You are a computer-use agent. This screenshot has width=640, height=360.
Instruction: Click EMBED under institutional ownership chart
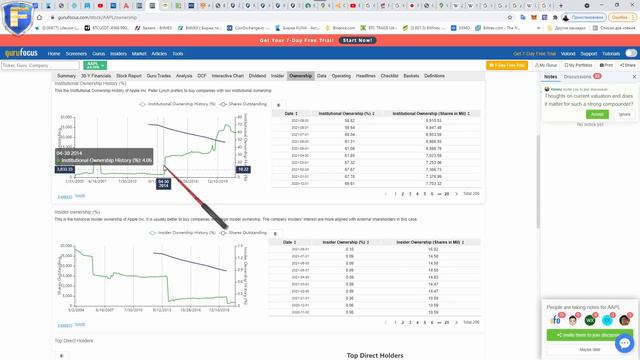65,197
